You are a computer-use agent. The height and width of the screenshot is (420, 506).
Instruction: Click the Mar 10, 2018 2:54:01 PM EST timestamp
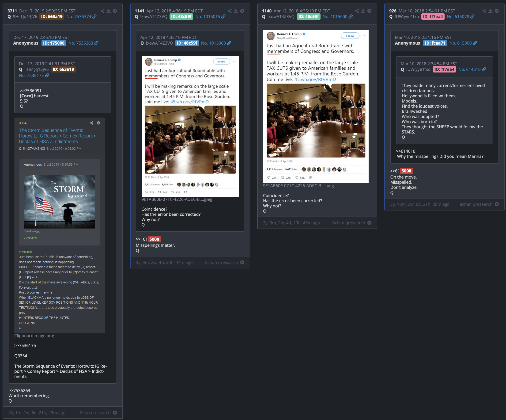click(x=427, y=11)
